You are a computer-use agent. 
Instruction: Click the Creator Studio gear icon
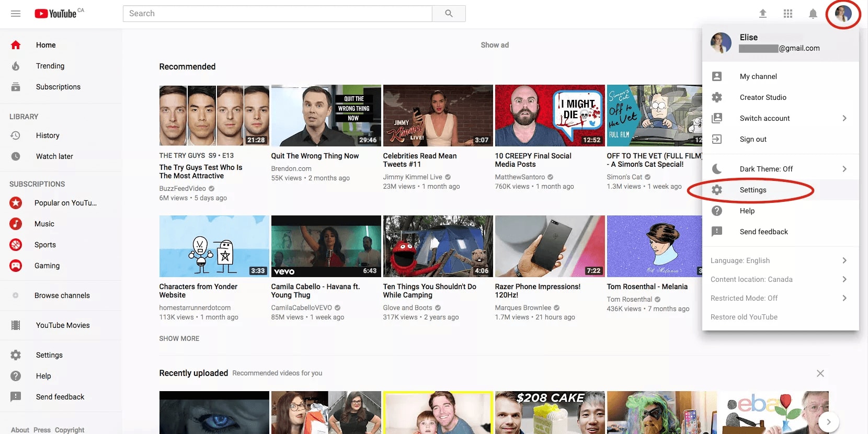point(717,97)
